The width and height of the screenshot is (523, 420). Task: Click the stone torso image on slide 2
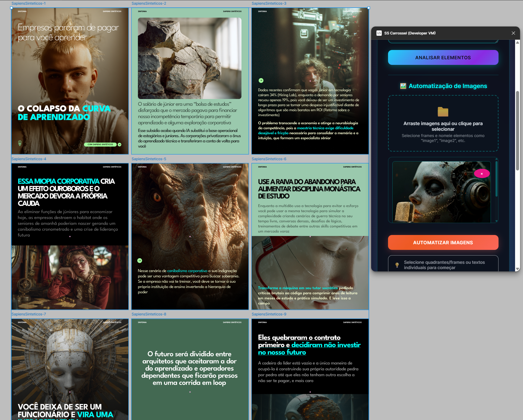(190, 58)
